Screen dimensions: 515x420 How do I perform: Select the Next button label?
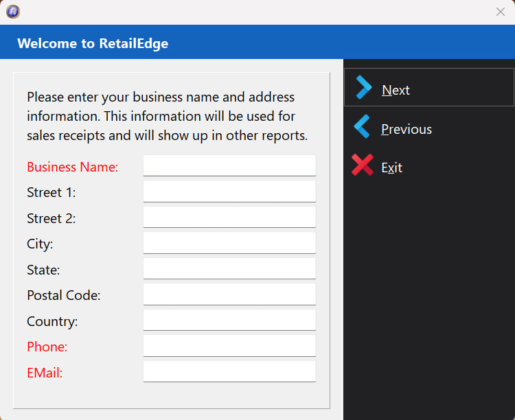click(x=396, y=91)
